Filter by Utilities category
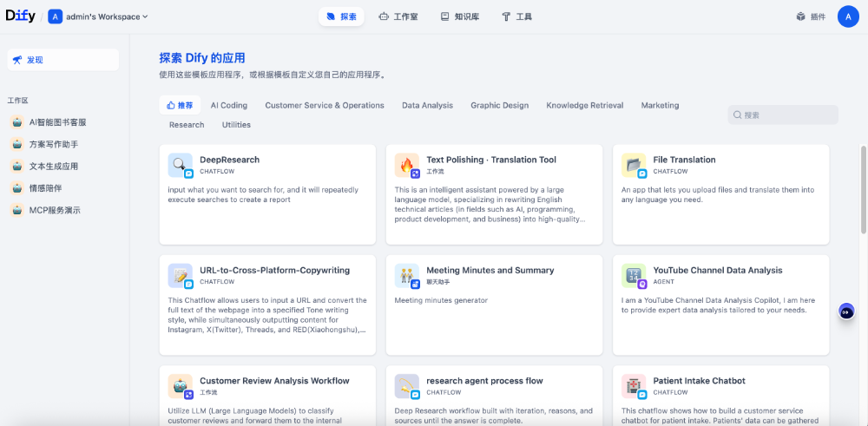This screenshot has width=868, height=426. (x=236, y=124)
